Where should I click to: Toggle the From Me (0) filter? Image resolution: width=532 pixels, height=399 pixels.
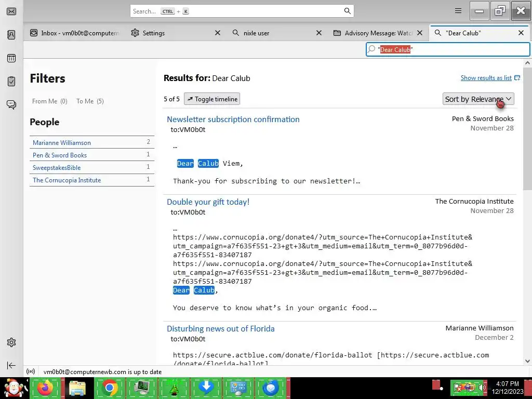[49, 101]
